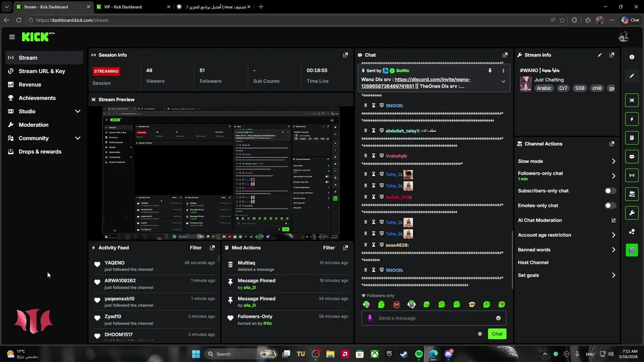Click the SXB stream tag
This screenshot has width=644, height=362.
pos(580,88)
